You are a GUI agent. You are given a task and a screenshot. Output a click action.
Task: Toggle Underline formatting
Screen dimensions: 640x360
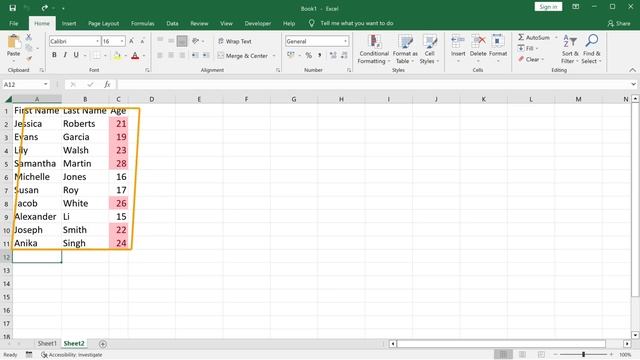click(76, 55)
